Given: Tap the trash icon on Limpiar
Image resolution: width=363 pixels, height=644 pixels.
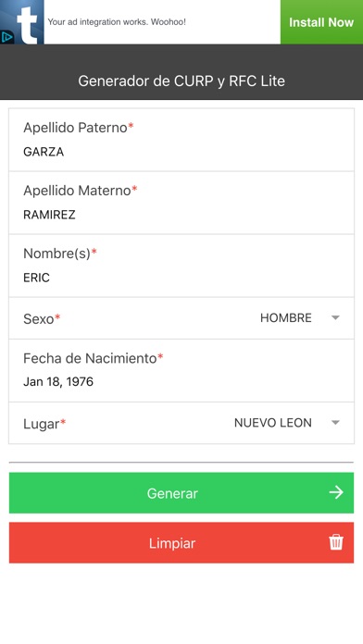Looking at the screenshot, I should point(336,542).
